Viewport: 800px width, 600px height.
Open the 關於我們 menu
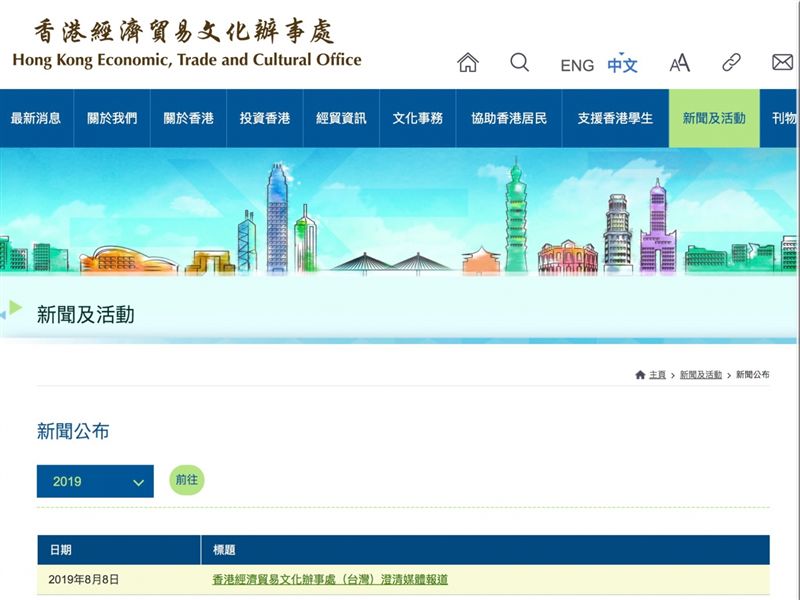(x=112, y=118)
